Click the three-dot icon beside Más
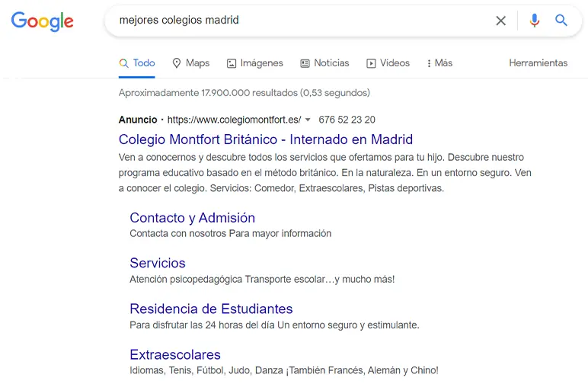 (429, 63)
